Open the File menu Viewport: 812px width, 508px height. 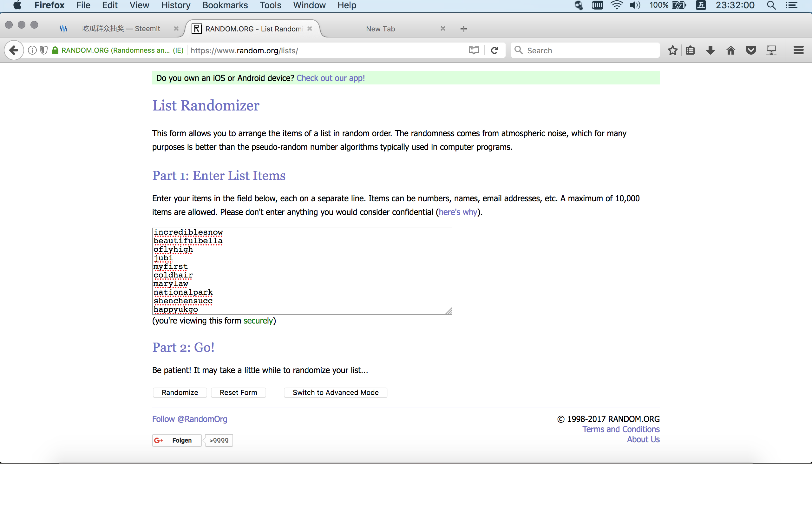click(83, 5)
